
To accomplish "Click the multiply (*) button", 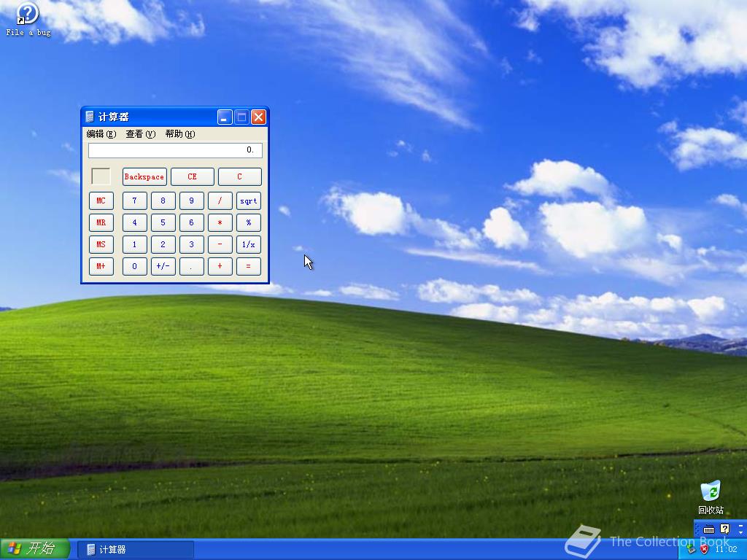I will [220, 223].
